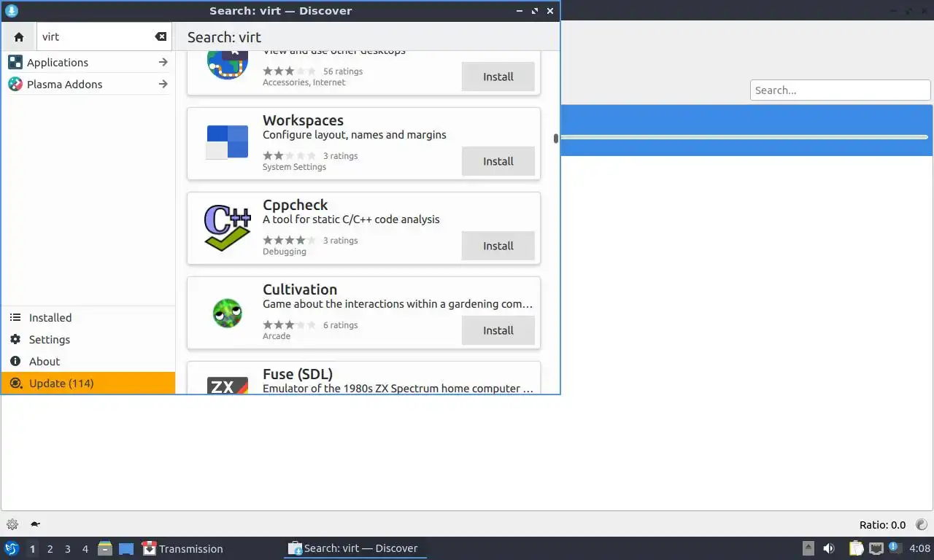Open the Installed list
The width and height of the screenshot is (934, 560).
point(88,318)
